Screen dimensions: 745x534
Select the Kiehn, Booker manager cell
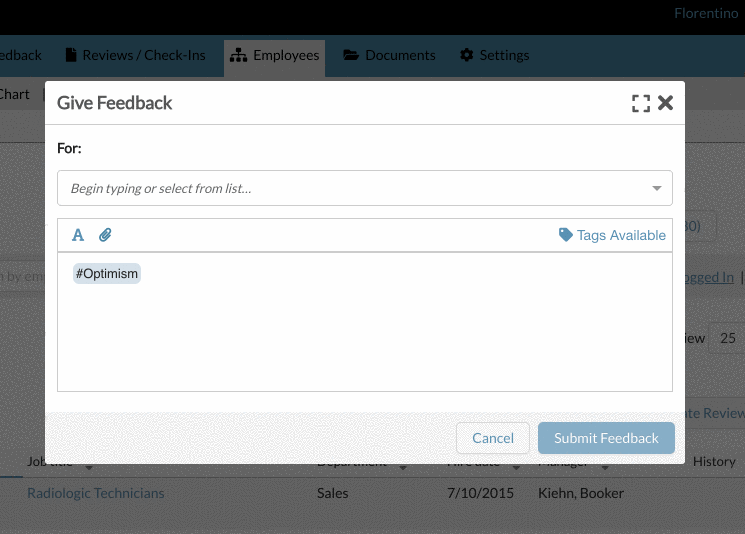581,493
